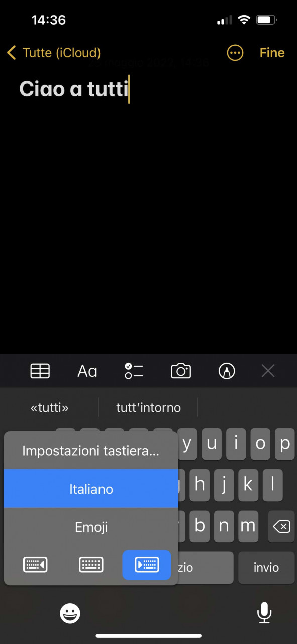Screen dimensions: 297x644
Task: Tap Fine to finish editing
Action: coord(272,53)
